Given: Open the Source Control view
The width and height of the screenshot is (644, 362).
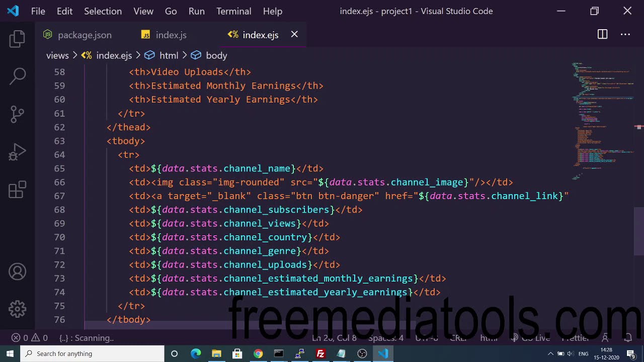Looking at the screenshot, I should tap(17, 114).
